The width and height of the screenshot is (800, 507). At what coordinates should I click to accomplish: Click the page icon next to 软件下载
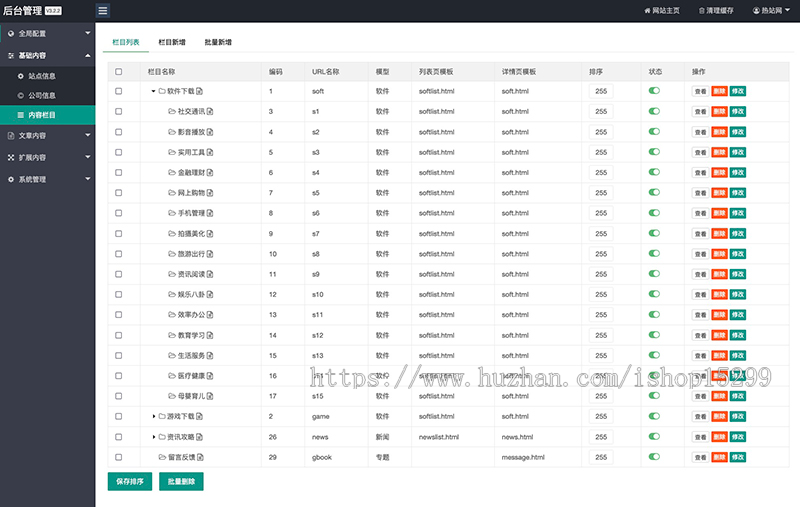[199, 91]
